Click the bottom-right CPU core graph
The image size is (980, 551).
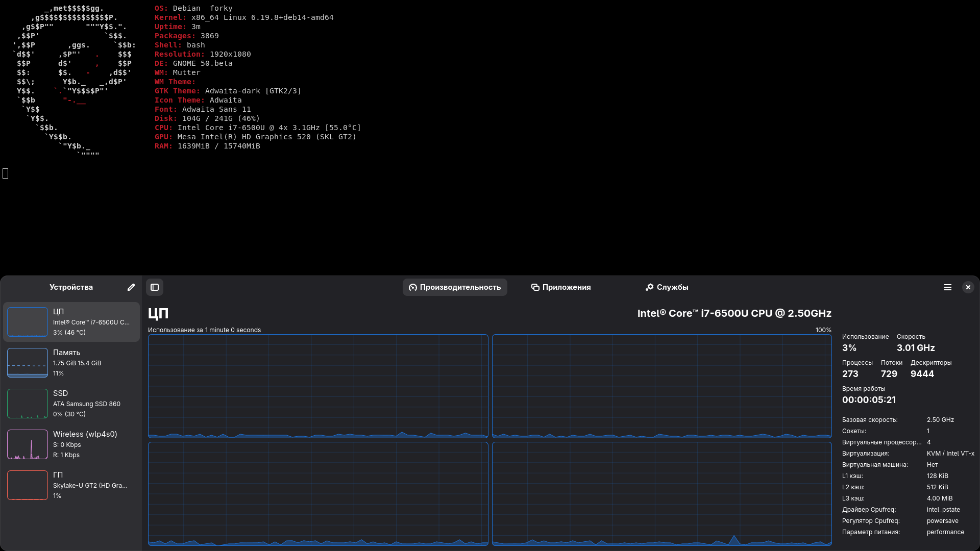coord(661,493)
